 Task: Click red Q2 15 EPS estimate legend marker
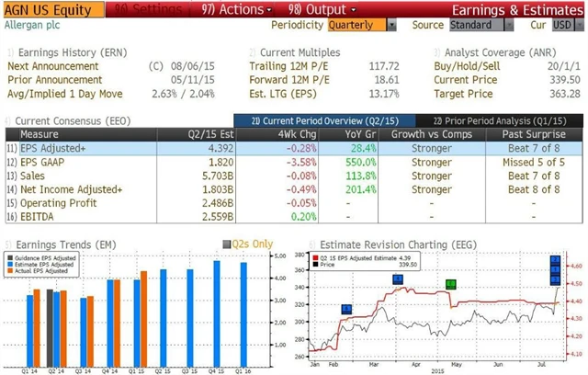(313, 260)
